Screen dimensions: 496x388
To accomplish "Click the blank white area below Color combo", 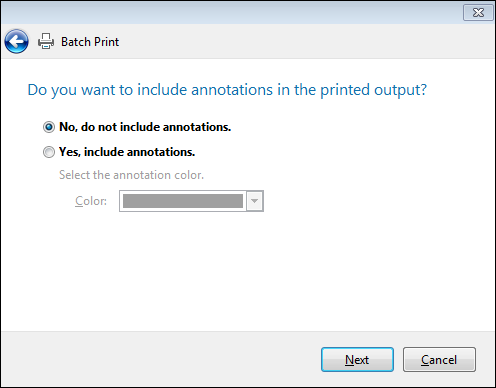I will [247, 270].
